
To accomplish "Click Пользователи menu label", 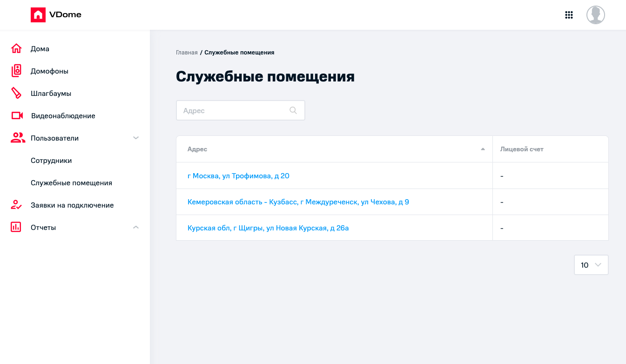I will point(54,138).
